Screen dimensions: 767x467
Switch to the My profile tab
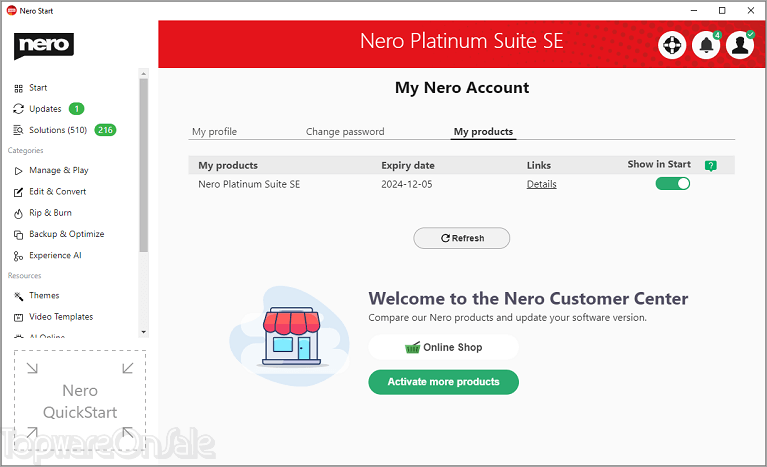point(214,132)
